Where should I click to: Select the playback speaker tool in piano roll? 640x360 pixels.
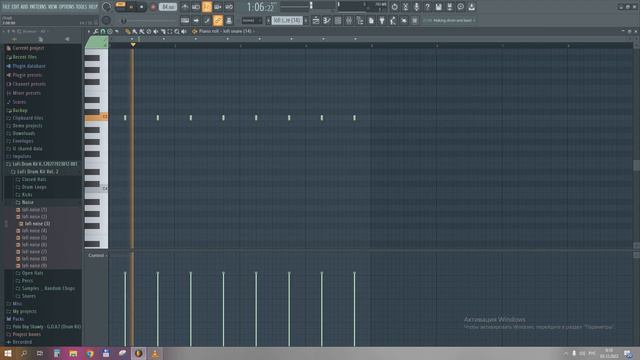[184, 31]
